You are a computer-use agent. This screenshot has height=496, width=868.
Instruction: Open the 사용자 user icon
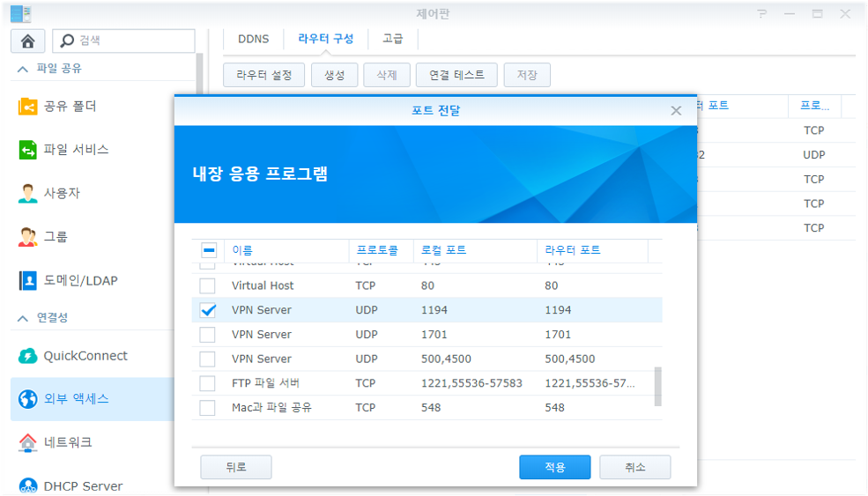tap(27, 193)
